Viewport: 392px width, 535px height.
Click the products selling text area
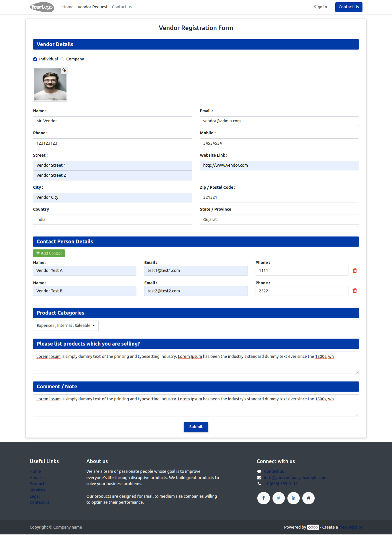[196, 363]
